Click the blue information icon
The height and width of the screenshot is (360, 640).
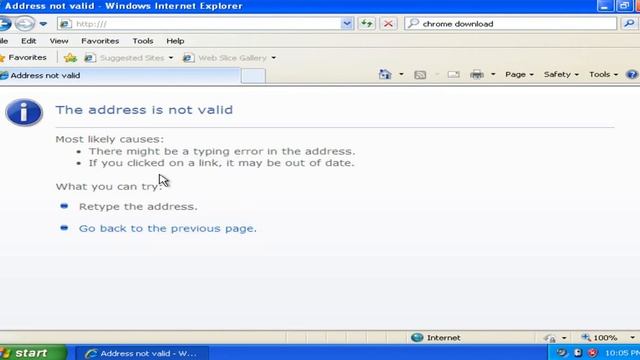24,113
